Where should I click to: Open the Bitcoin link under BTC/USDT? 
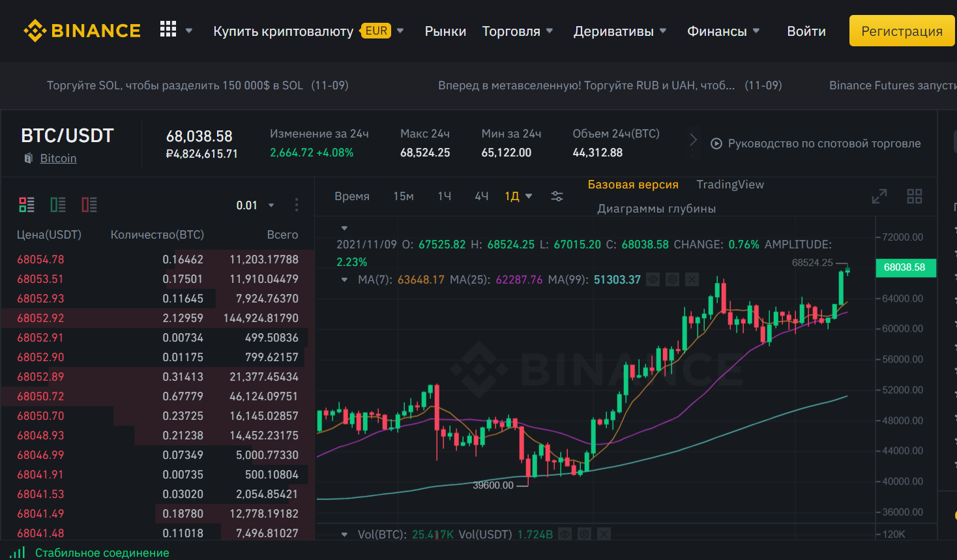pos(58,158)
